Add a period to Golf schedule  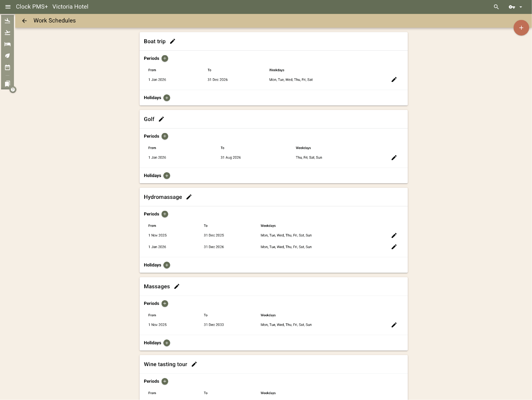[165, 136]
